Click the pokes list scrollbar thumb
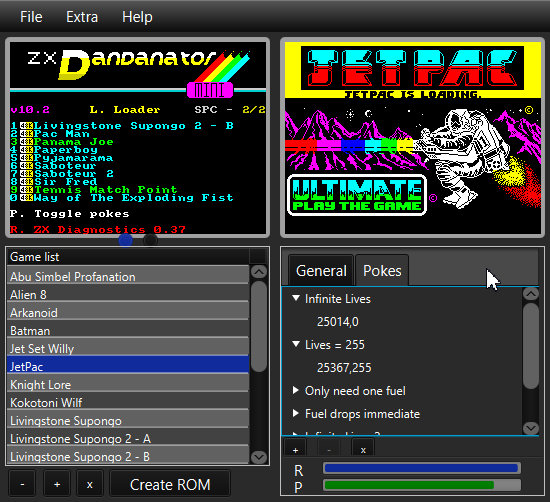Image resolution: width=550 pixels, height=502 pixels. 531,346
